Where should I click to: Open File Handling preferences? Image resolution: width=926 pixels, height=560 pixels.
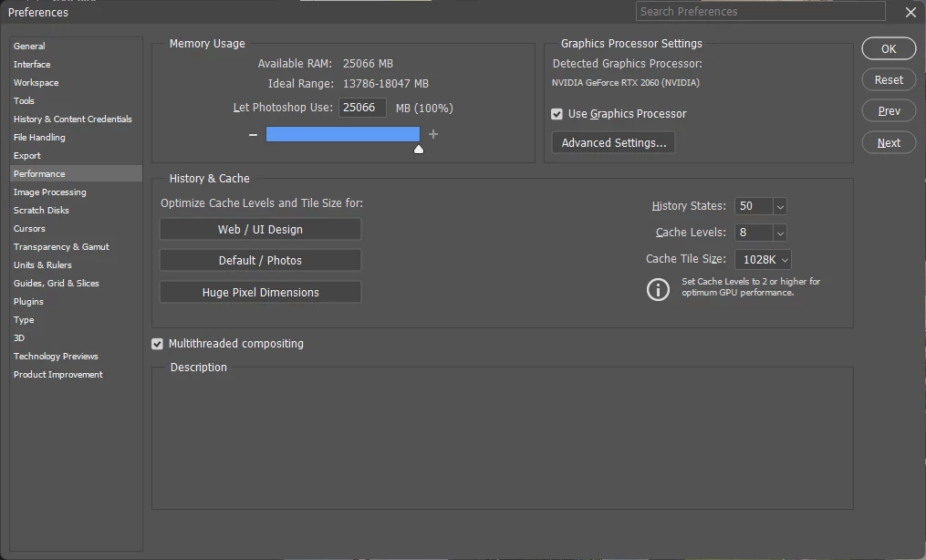click(x=76, y=138)
